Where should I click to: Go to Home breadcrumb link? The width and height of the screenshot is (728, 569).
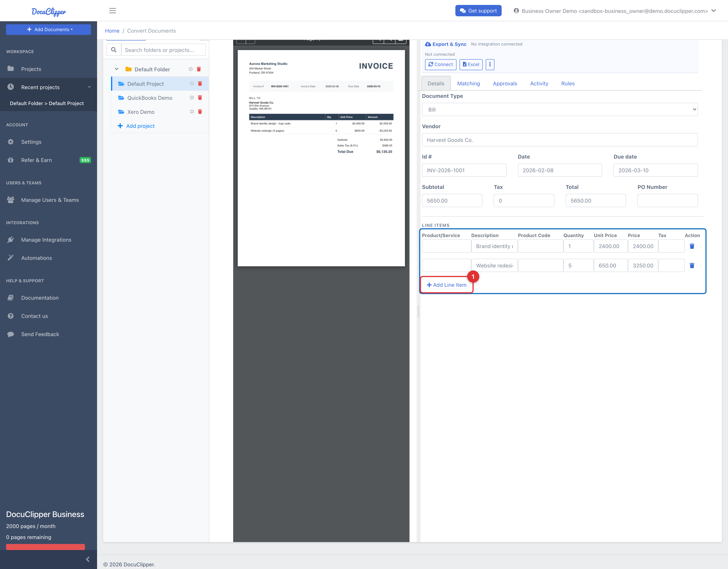112,31
